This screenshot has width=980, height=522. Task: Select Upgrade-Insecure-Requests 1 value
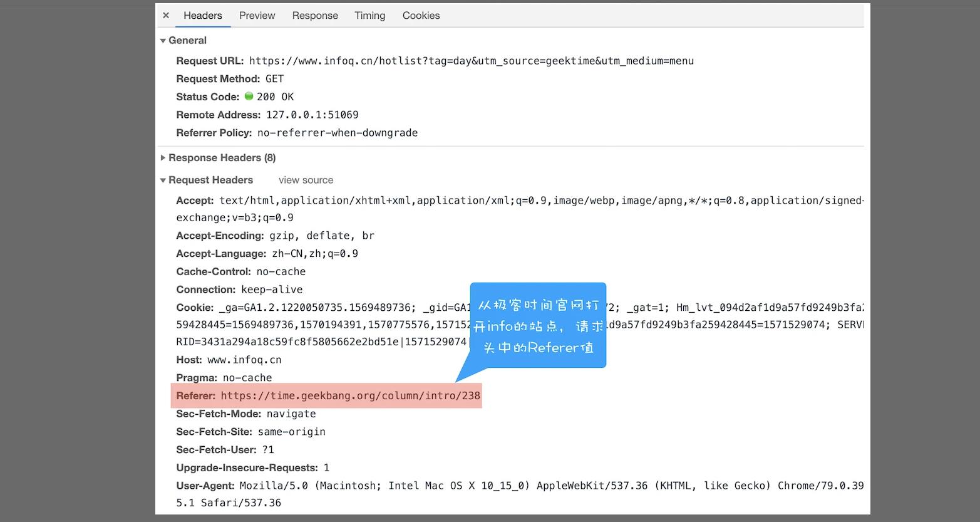[x=326, y=468]
